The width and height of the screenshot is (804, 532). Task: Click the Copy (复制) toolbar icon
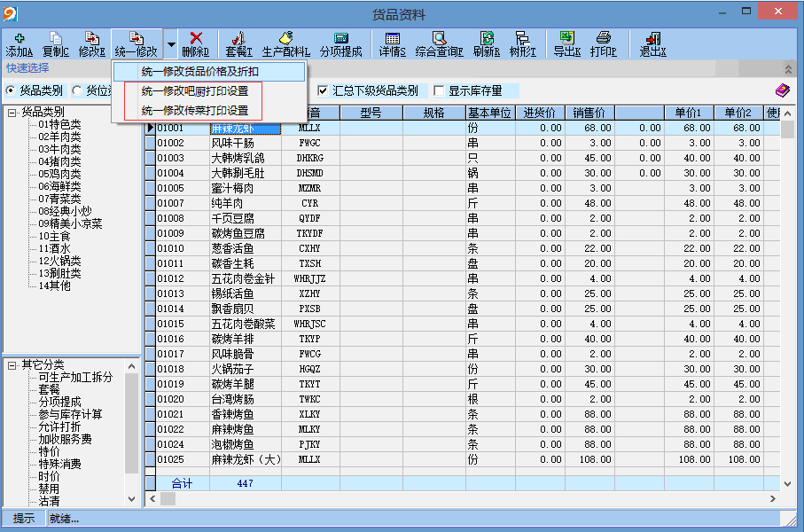pos(56,39)
